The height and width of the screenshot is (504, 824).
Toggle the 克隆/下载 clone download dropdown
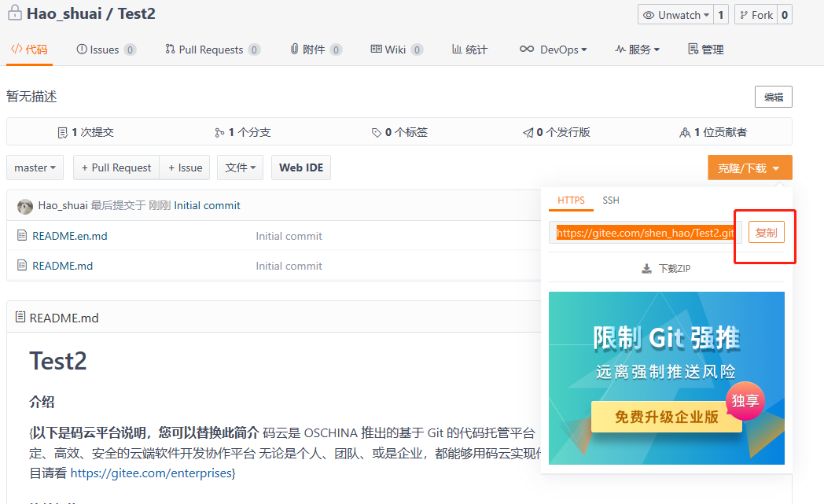pyautogui.click(x=750, y=168)
